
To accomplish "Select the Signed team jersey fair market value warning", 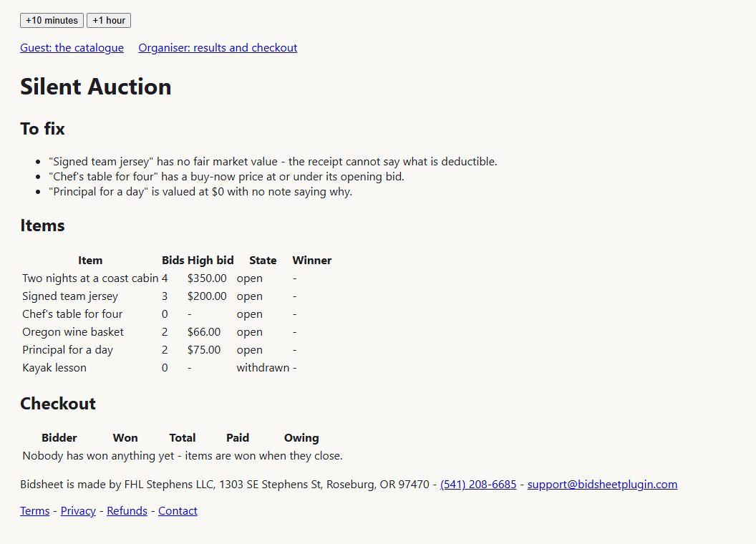I will click(x=273, y=162).
